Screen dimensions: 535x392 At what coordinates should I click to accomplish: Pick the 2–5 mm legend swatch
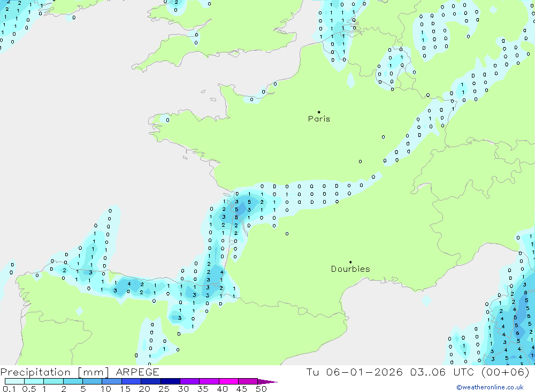73,381
